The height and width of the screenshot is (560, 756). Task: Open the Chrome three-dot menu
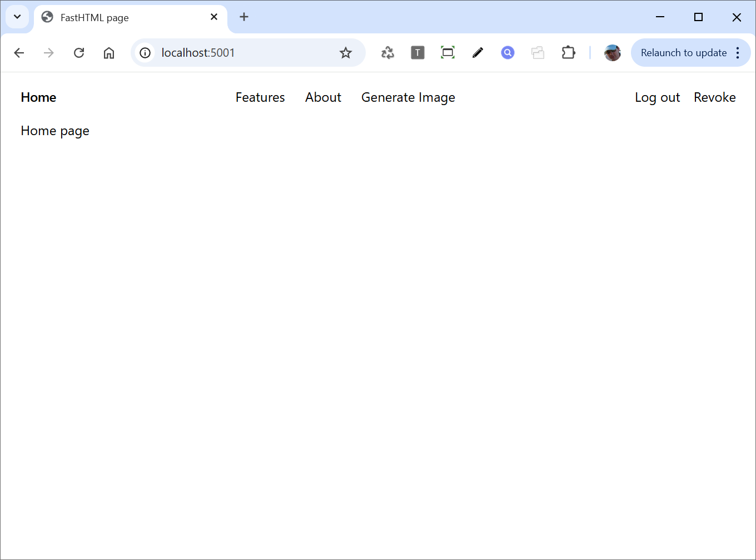[x=738, y=53]
